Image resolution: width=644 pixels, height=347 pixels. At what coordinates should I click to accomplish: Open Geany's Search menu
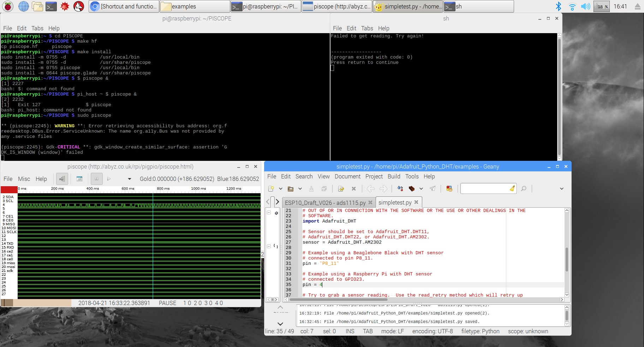304,176
